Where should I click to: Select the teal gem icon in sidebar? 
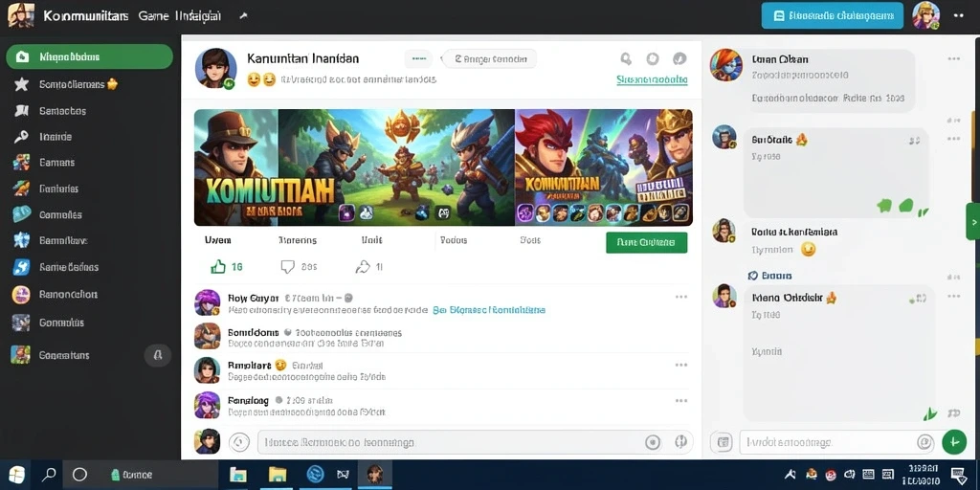(21, 214)
